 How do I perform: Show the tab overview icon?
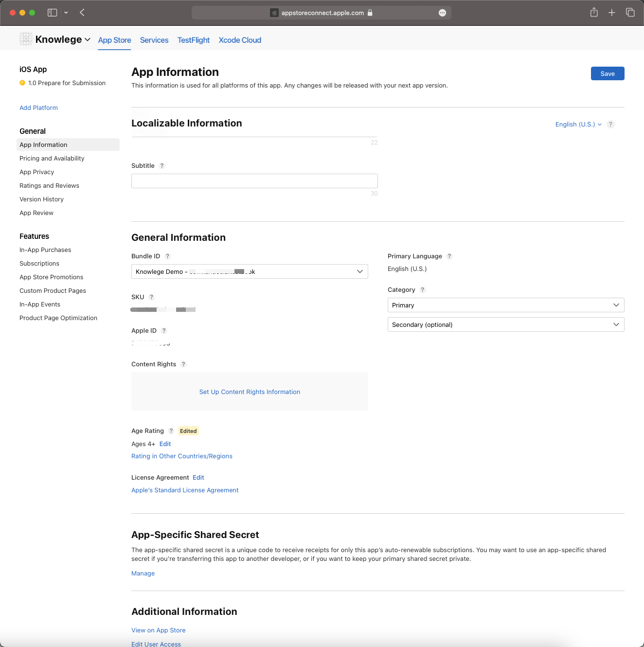click(630, 13)
